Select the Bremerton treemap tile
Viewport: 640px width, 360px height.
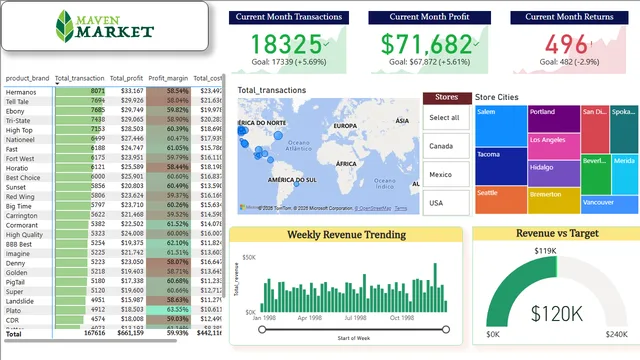tap(553, 201)
